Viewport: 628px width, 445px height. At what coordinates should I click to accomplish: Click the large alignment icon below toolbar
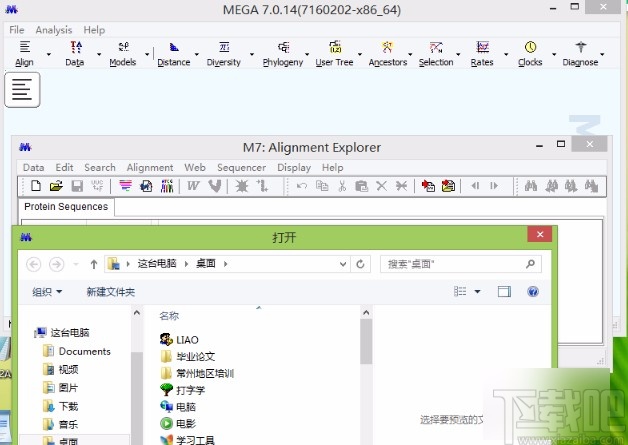point(22,90)
